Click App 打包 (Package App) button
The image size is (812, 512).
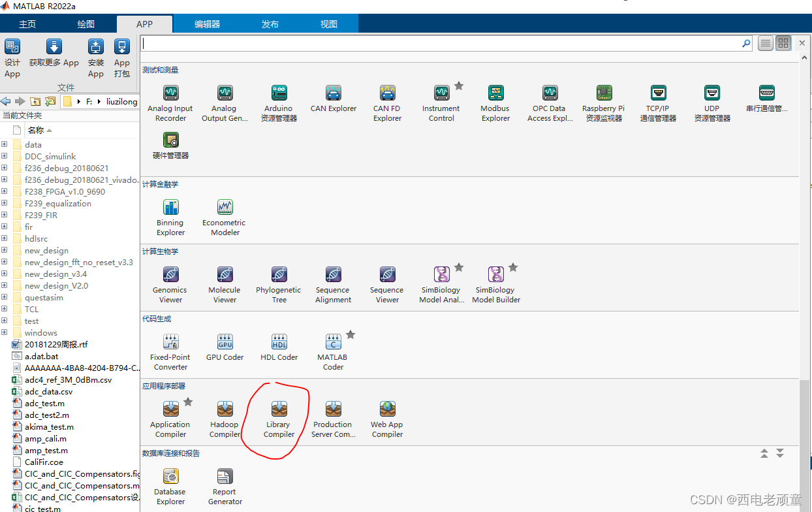[x=122, y=59]
